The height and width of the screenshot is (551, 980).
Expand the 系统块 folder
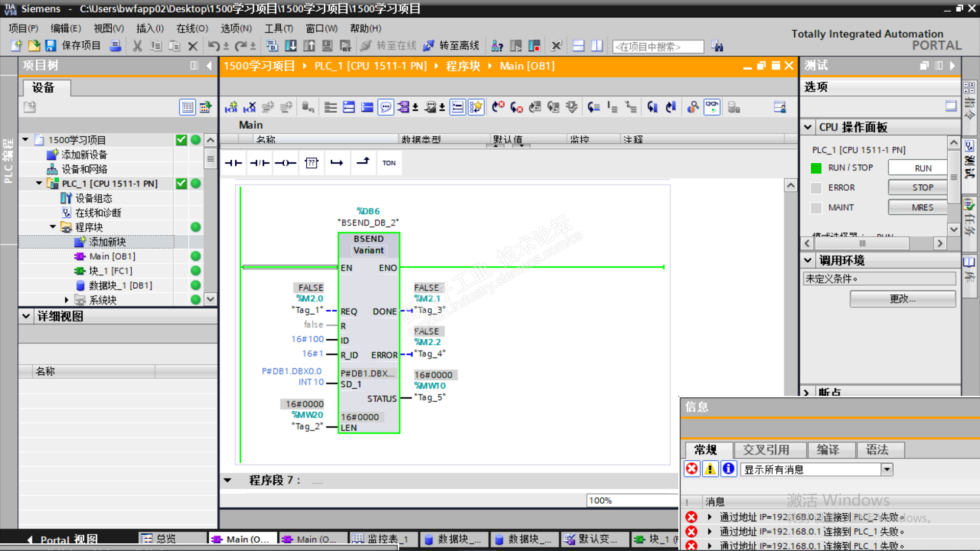point(66,300)
